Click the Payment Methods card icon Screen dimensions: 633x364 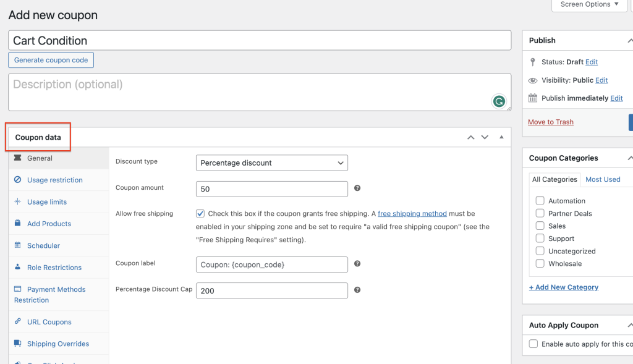point(18,289)
